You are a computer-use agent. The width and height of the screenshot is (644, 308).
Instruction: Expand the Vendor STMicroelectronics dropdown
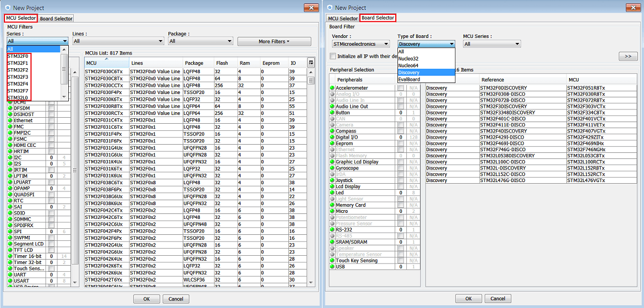pos(360,44)
